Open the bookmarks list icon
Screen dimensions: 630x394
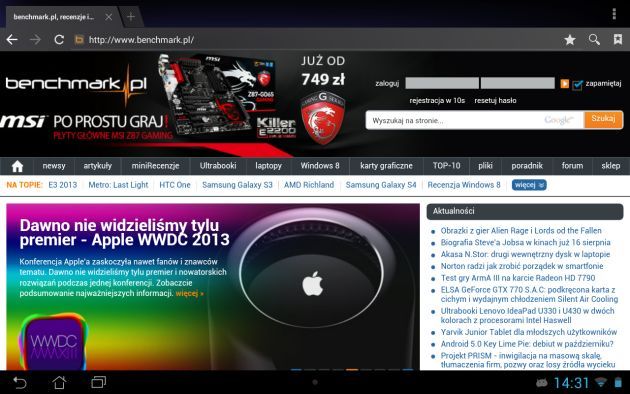click(618, 39)
